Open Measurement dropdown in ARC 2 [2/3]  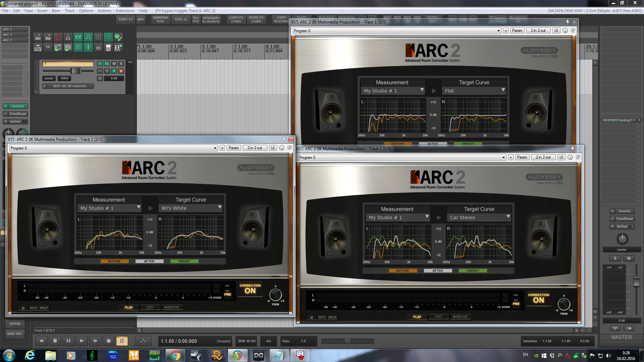coord(109,208)
